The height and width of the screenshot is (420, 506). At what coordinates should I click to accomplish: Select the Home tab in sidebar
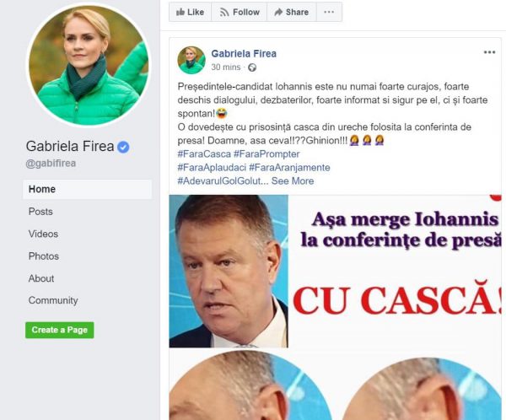coord(88,189)
